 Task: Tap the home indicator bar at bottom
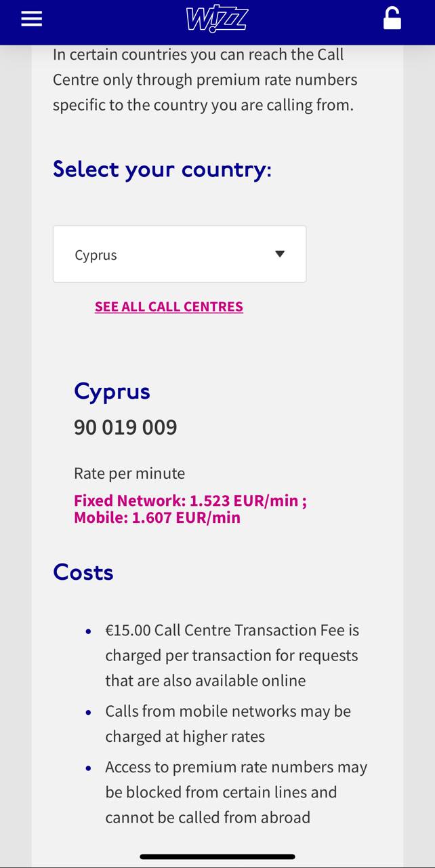pyautogui.click(x=217, y=856)
